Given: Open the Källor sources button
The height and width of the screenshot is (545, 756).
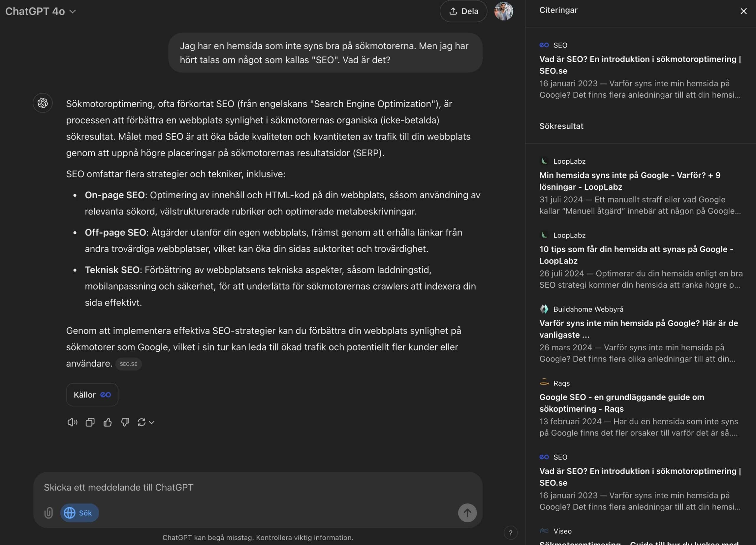Looking at the screenshot, I should (x=92, y=395).
